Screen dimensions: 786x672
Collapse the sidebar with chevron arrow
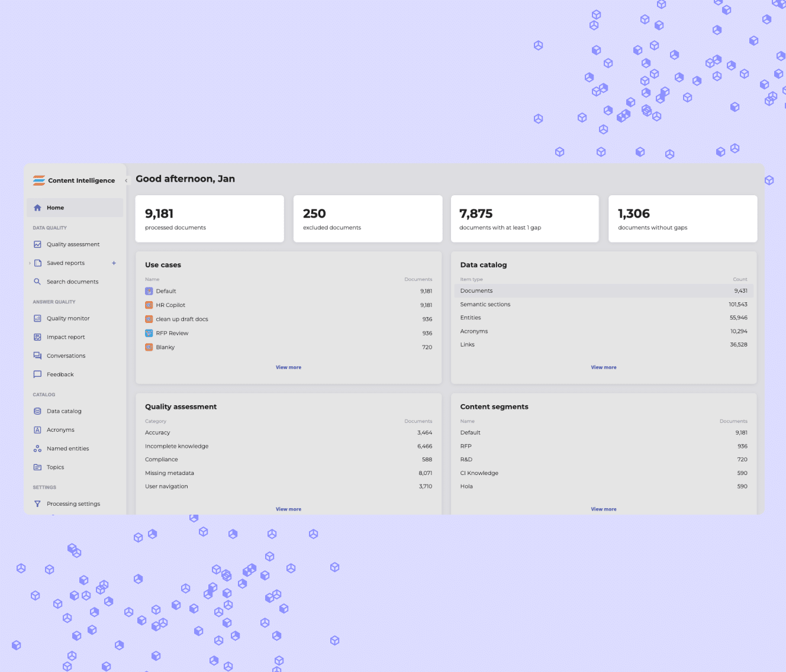click(x=126, y=180)
